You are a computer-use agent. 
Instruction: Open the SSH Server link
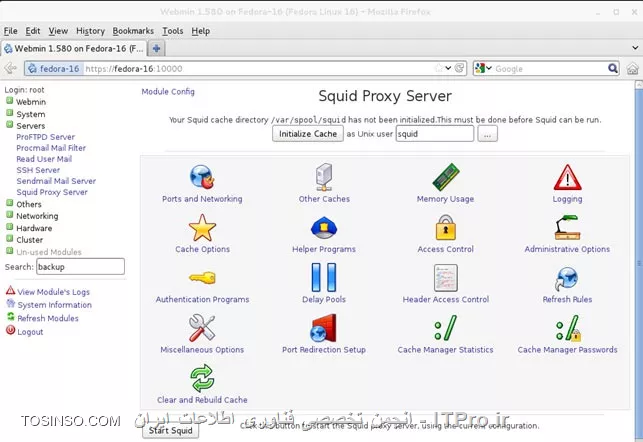38,170
